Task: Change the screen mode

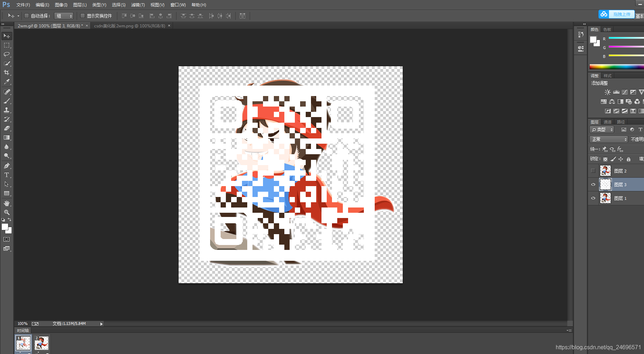Action: click(7, 249)
